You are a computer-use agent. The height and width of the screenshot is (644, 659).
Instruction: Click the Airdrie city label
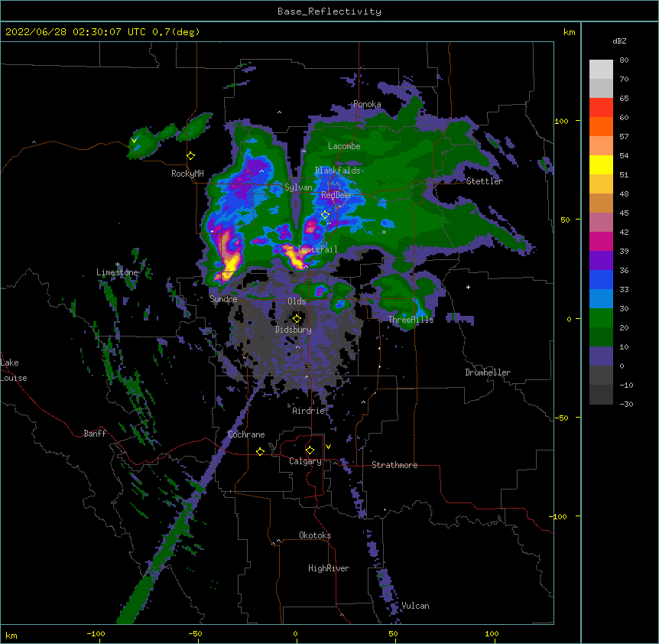[309, 411]
